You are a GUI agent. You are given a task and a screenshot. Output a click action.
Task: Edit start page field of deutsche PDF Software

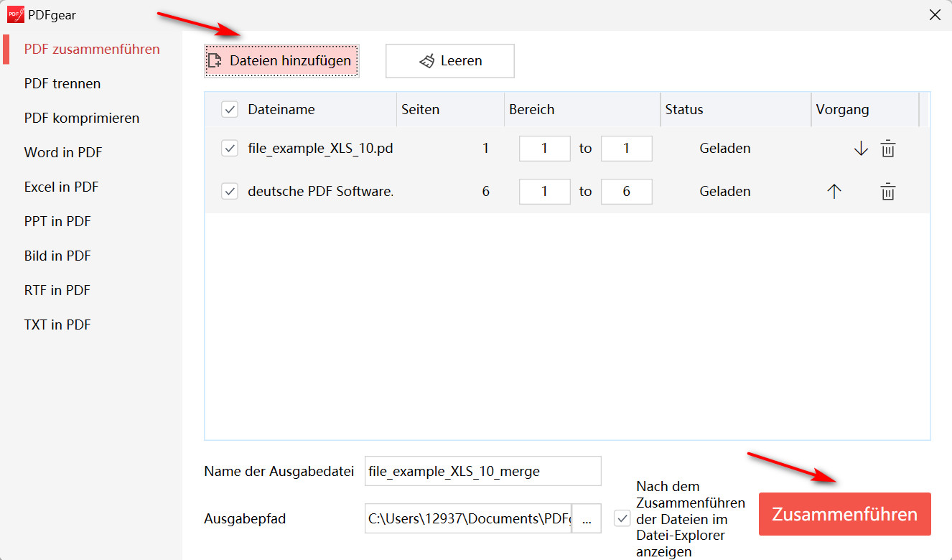point(545,192)
